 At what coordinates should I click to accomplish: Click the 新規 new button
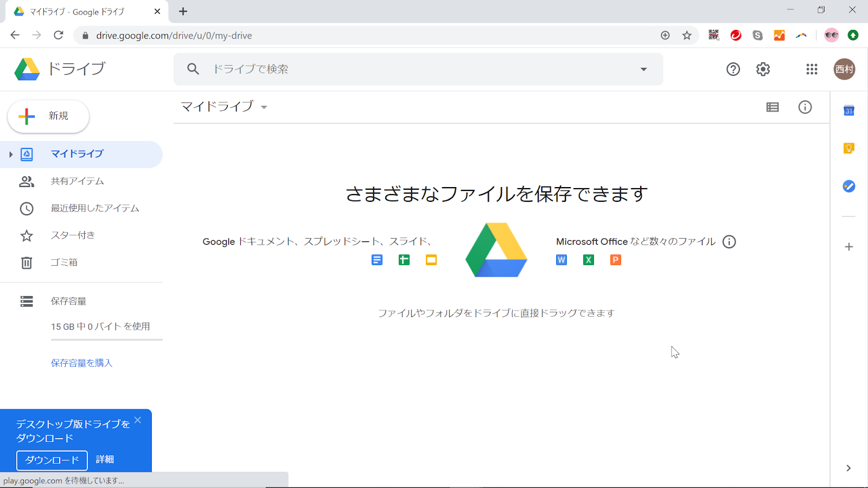[48, 116]
